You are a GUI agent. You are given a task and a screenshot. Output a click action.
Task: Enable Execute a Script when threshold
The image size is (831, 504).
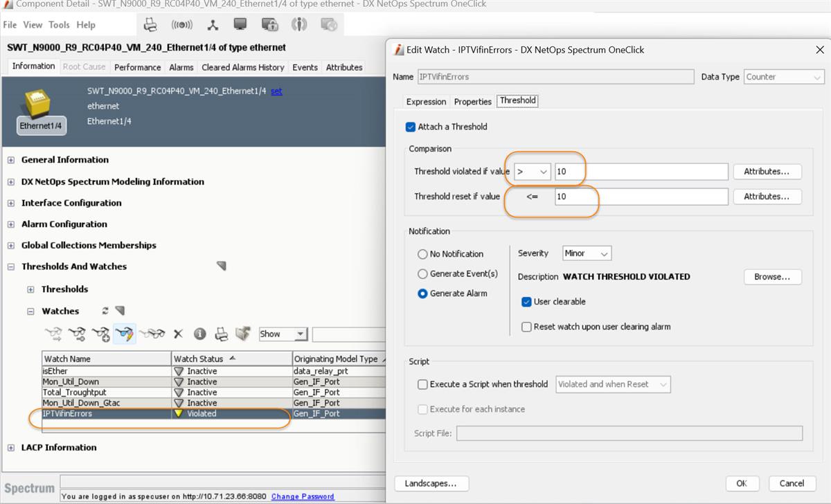pyautogui.click(x=422, y=384)
